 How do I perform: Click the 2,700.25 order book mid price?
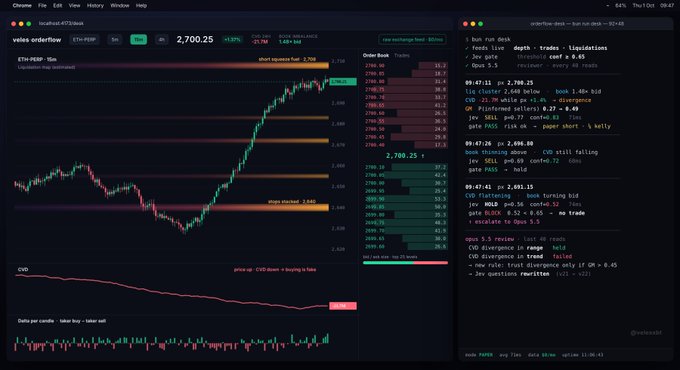(x=405, y=156)
